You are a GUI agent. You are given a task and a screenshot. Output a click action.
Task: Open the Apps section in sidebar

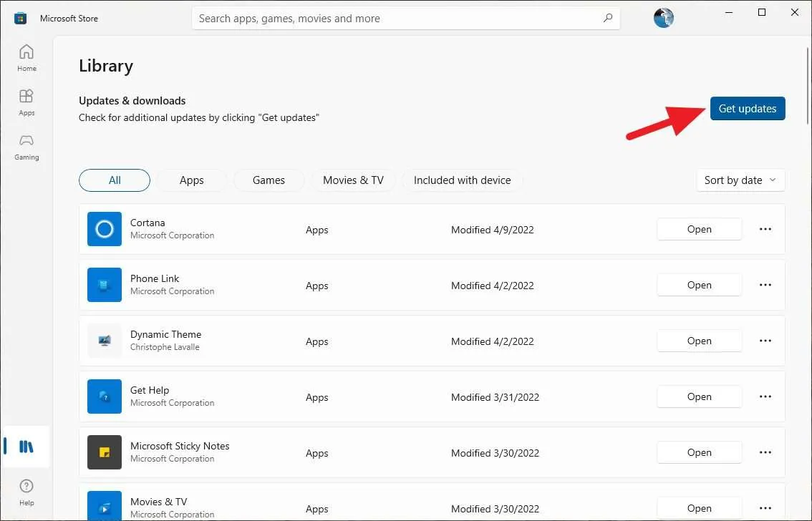(26, 102)
